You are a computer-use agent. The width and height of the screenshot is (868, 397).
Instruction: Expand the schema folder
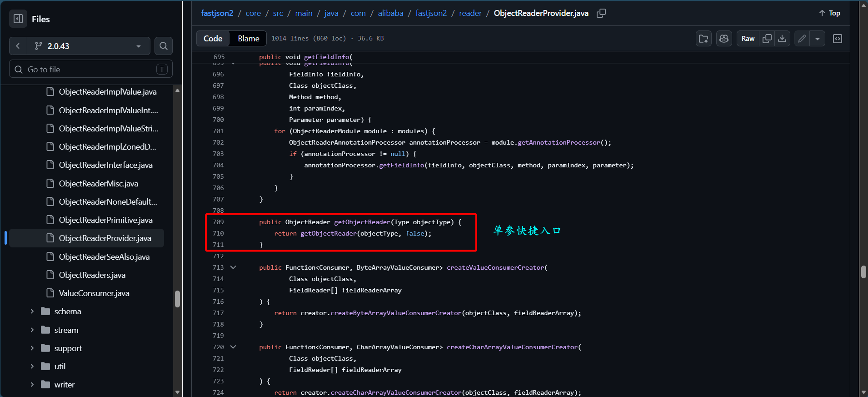click(32, 311)
